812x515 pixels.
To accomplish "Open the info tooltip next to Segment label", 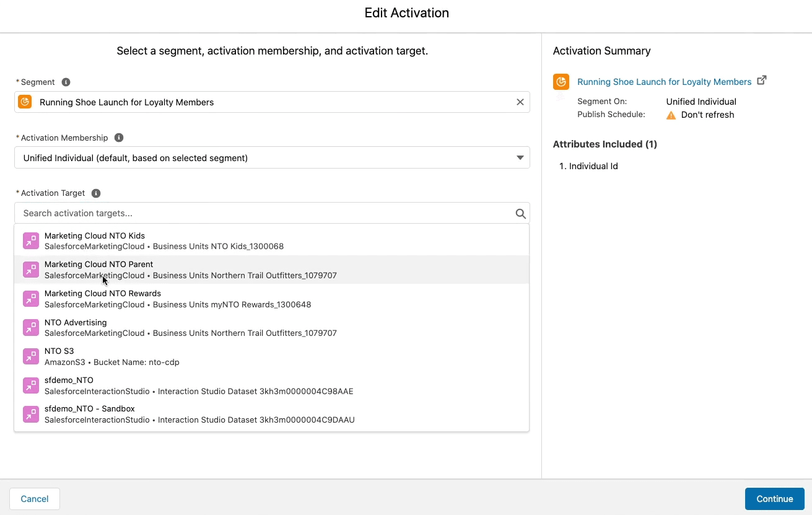I will click(66, 81).
